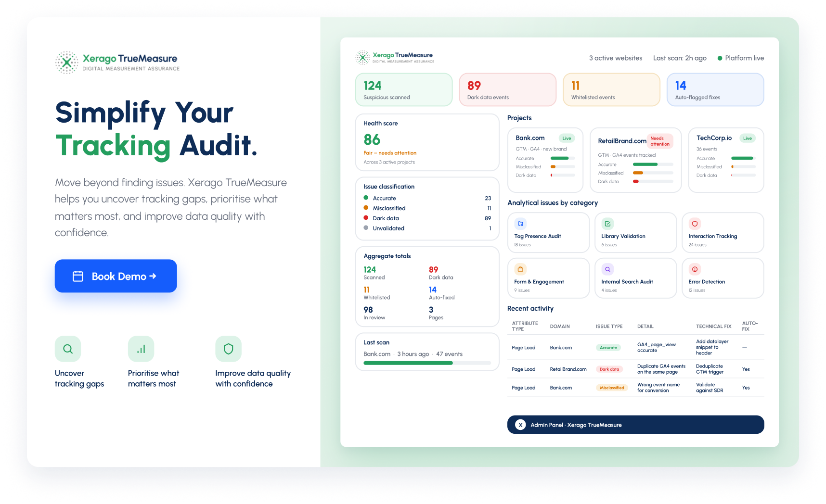Click the TECHNICAL FIX column header
The height and width of the screenshot is (504, 826).
coord(714,327)
